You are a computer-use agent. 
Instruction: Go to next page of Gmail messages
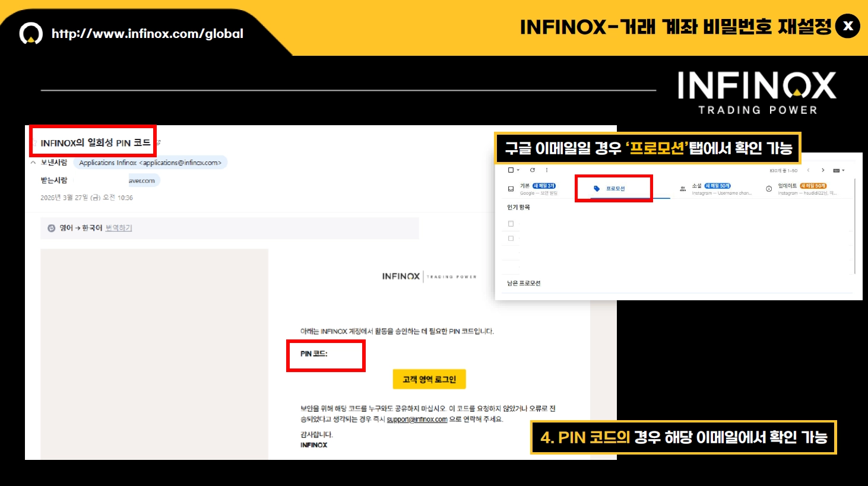click(823, 170)
